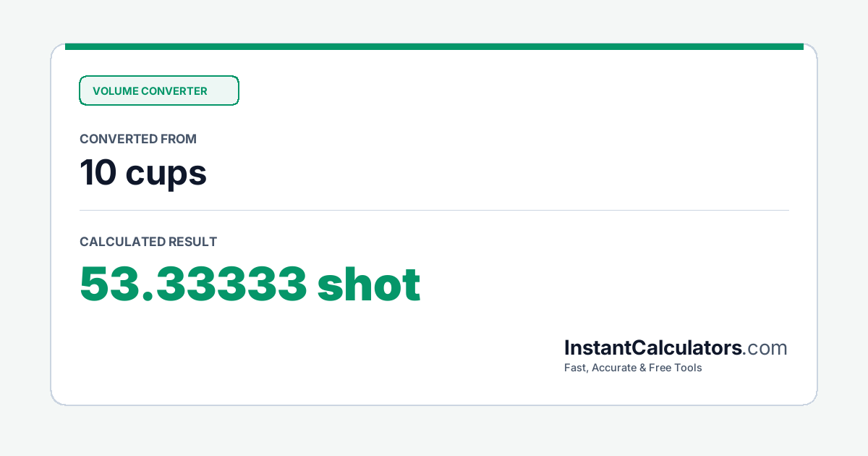The width and height of the screenshot is (868, 456).
Task: Click the bold InstantCalculators word
Action: pos(653,348)
